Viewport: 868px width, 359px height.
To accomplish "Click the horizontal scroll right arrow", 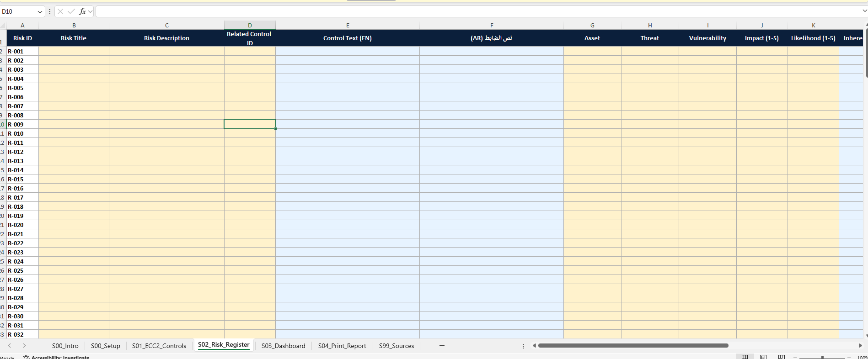I will click(860, 346).
